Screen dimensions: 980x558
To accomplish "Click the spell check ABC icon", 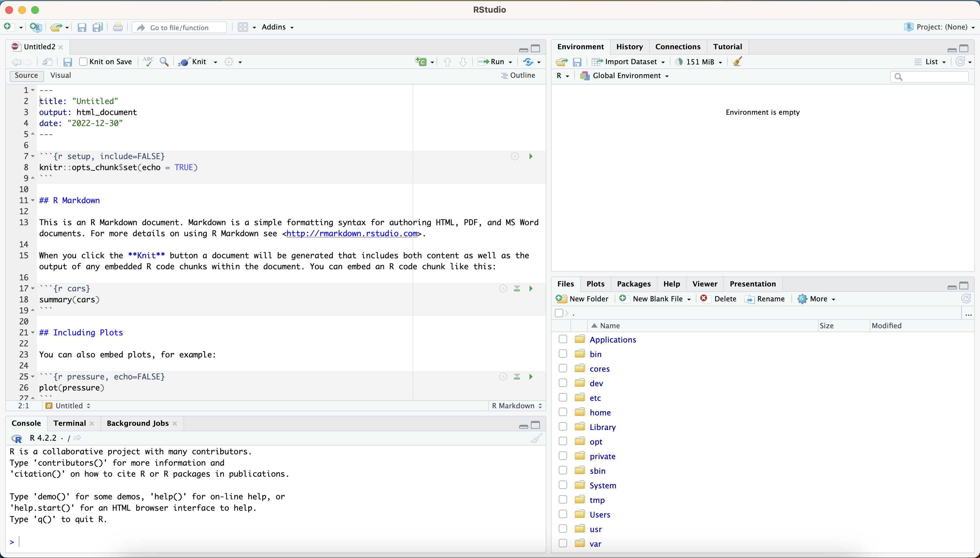I will [148, 62].
